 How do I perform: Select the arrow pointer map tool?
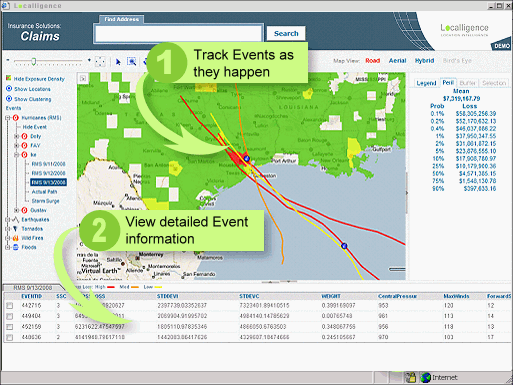click(118, 62)
